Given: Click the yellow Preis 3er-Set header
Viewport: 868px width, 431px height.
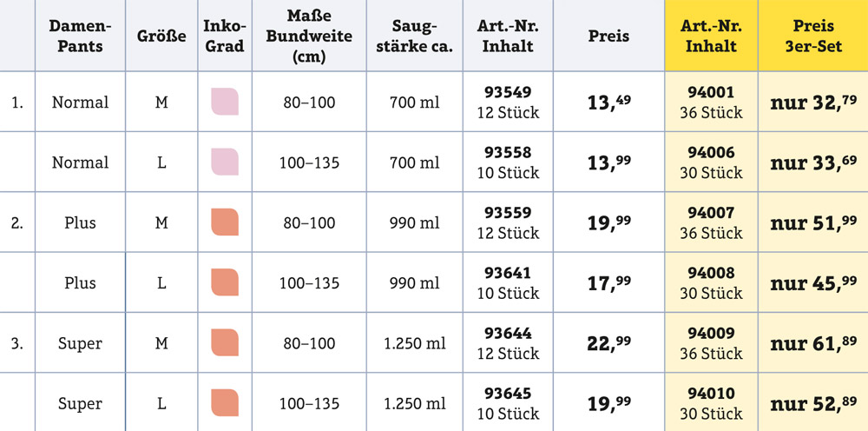Looking at the screenshot, I should (813, 36).
